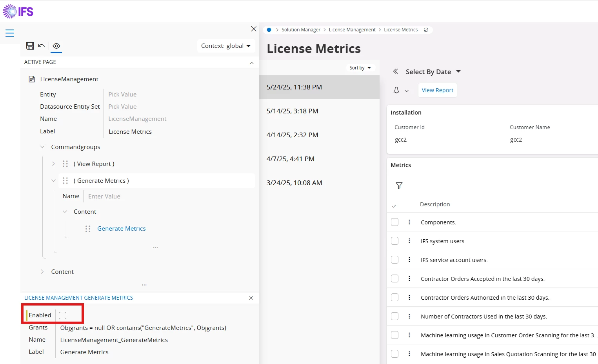Open the Generate Metrics command link
Viewport: 598px width, 364px height.
click(122, 229)
